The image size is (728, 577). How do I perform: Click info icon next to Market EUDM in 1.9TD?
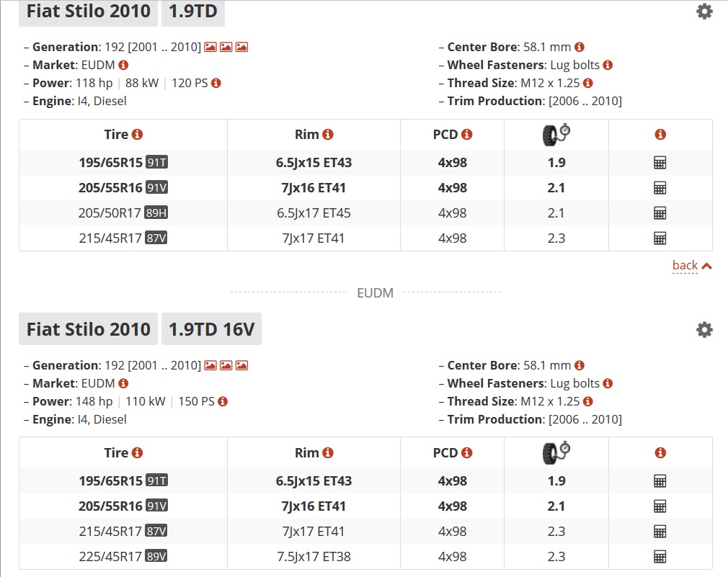pos(123,65)
